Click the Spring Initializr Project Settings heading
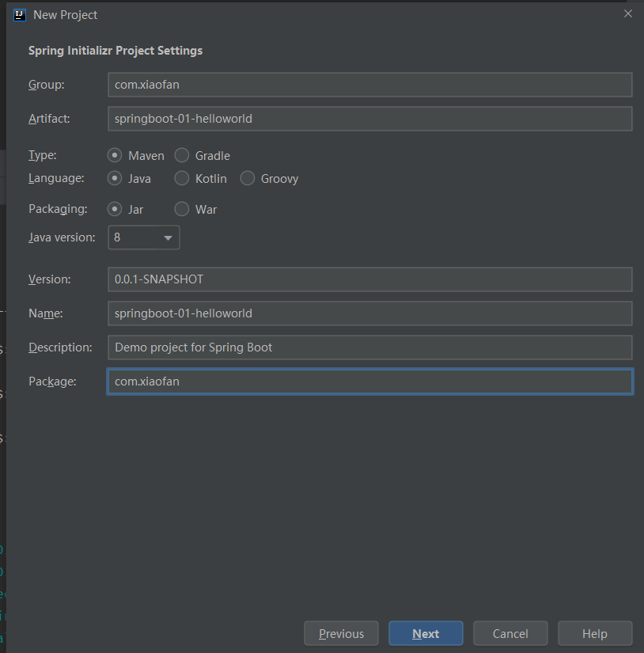Screen dimensions: 644x653 pos(116,51)
